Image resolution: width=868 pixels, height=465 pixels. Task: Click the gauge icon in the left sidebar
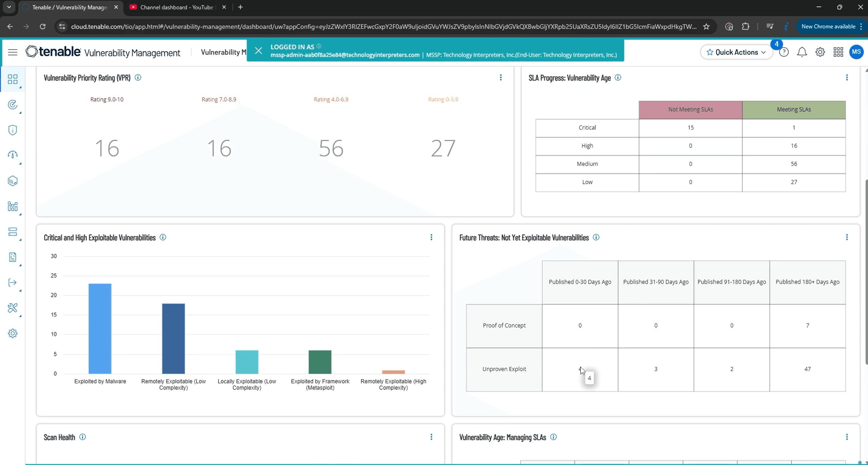click(x=13, y=155)
